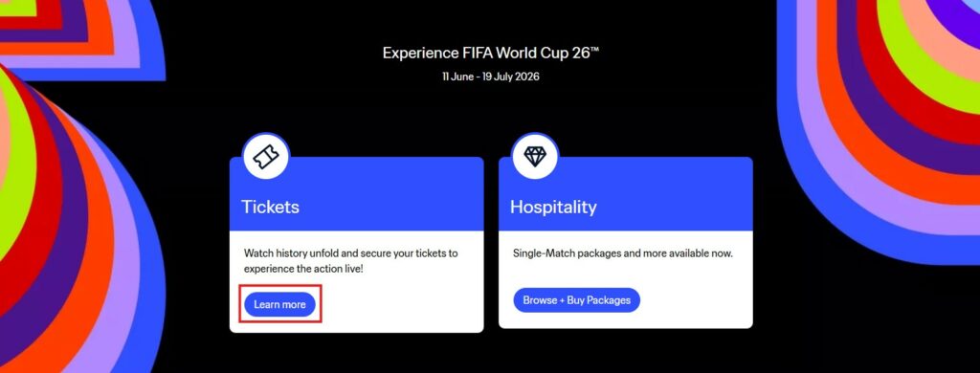Select Browse + Buy Packages button
This screenshot has width=980, height=373.
[x=577, y=300]
